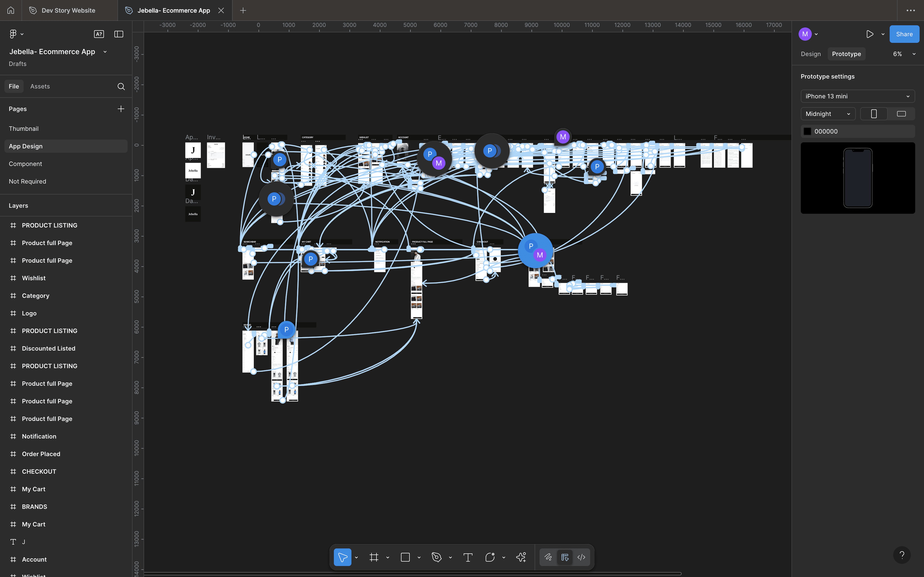
Task: Click the search icon in File panel
Action: coord(121,86)
